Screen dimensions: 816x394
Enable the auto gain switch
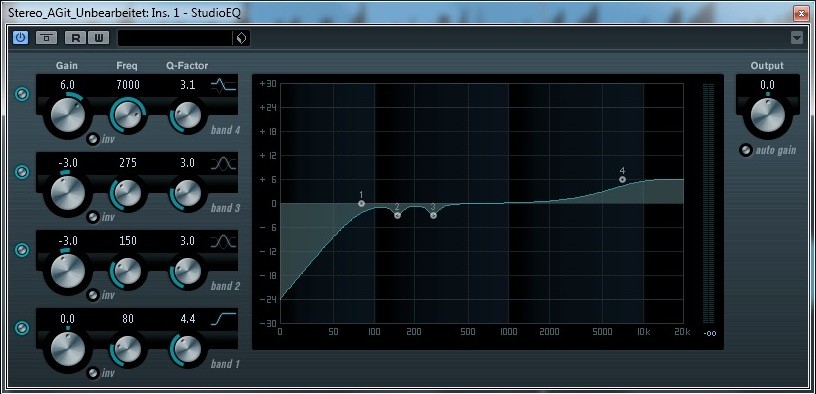click(x=746, y=150)
